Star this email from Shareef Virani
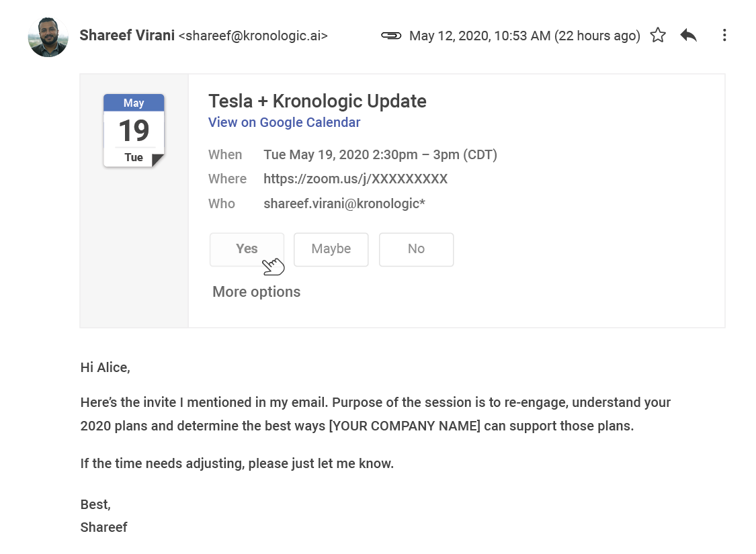 pyautogui.click(x=658, y=35)
